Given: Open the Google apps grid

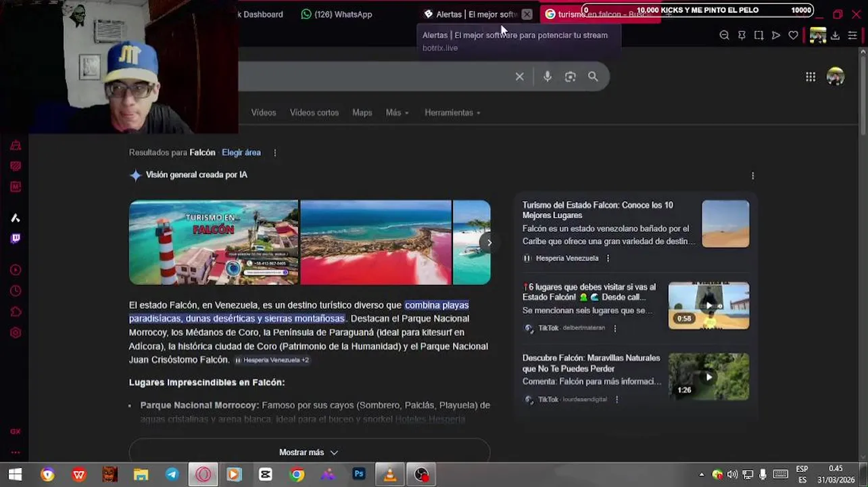Looking at the screenshot, I should point(811,76).
